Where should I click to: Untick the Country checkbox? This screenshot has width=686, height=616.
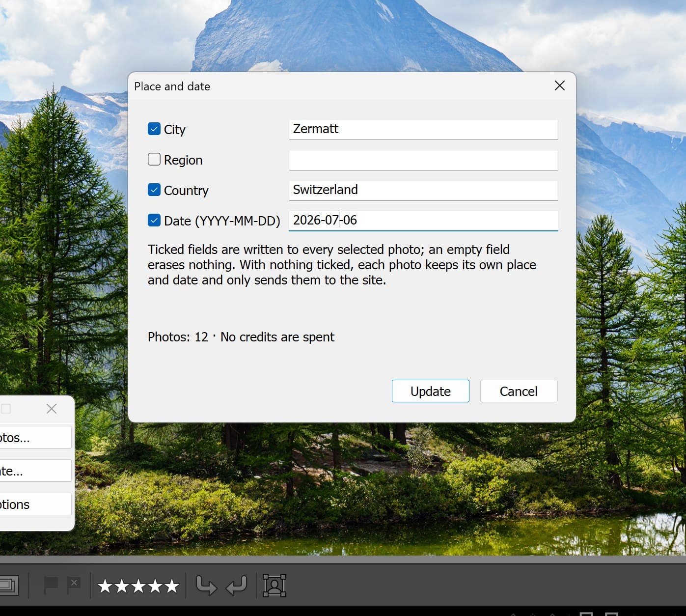(x=154, y=190)
